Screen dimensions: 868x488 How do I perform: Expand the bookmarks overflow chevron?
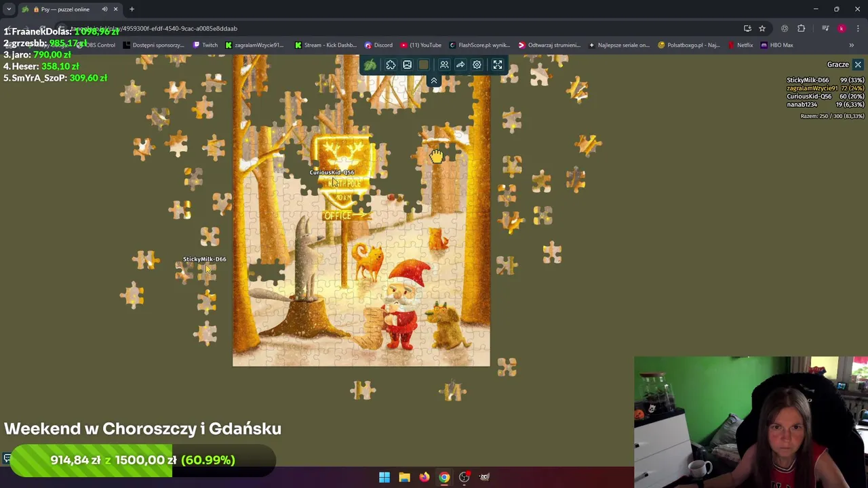point(852,45)
